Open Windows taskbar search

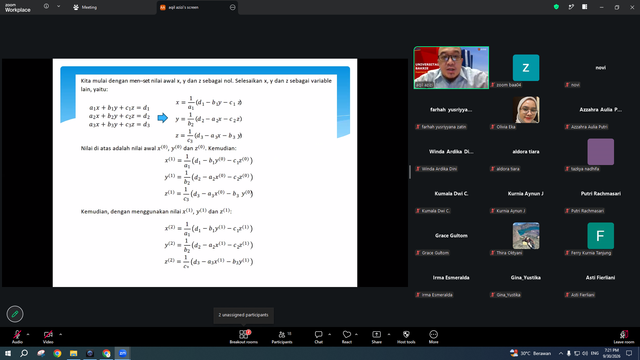pyautogui.click(x=24, y=353)
